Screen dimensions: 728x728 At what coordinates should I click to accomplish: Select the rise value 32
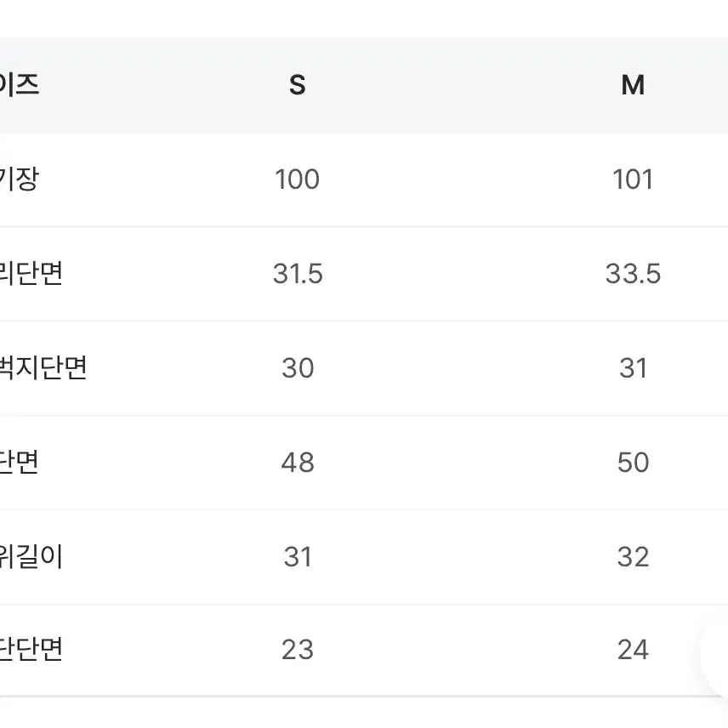[633, 557]
